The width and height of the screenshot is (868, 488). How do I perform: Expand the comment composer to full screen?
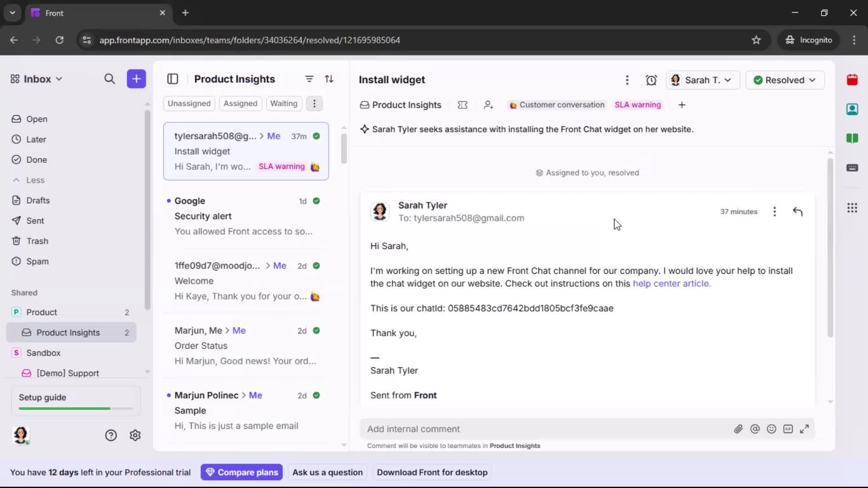[805, 429]
